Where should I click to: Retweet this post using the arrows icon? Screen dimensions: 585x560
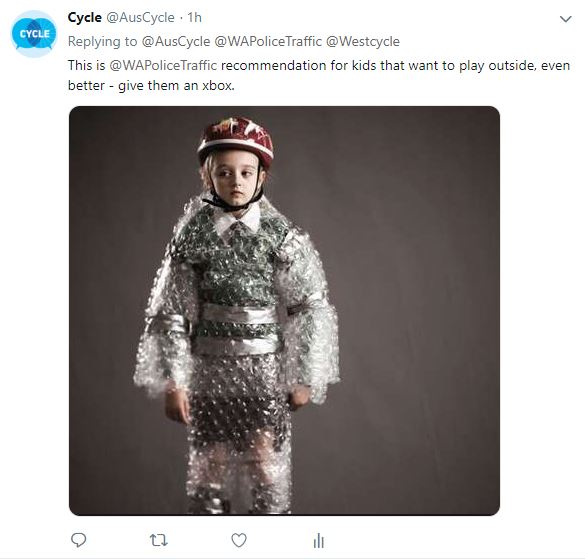159,540
